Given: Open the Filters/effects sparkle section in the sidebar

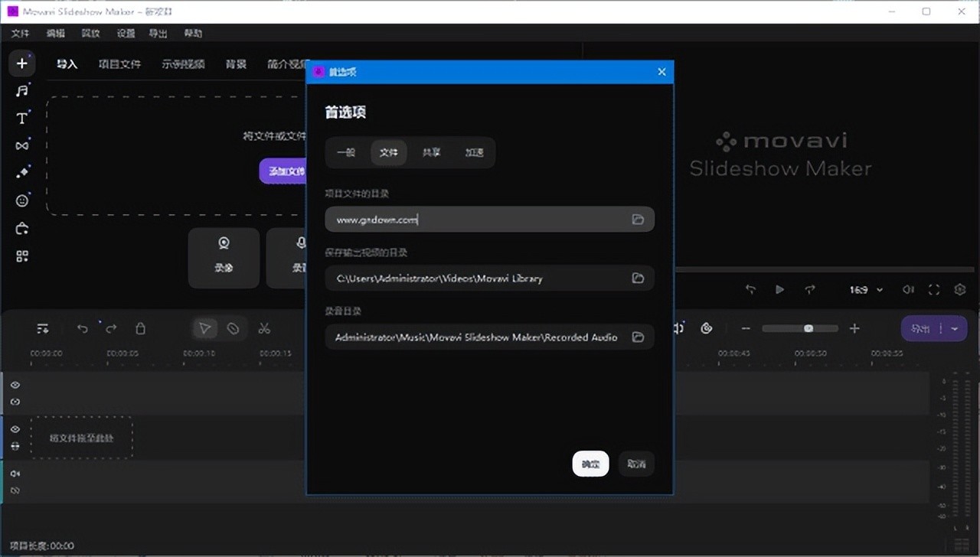Looking at the screenshot, I should [x=22, y=173].
